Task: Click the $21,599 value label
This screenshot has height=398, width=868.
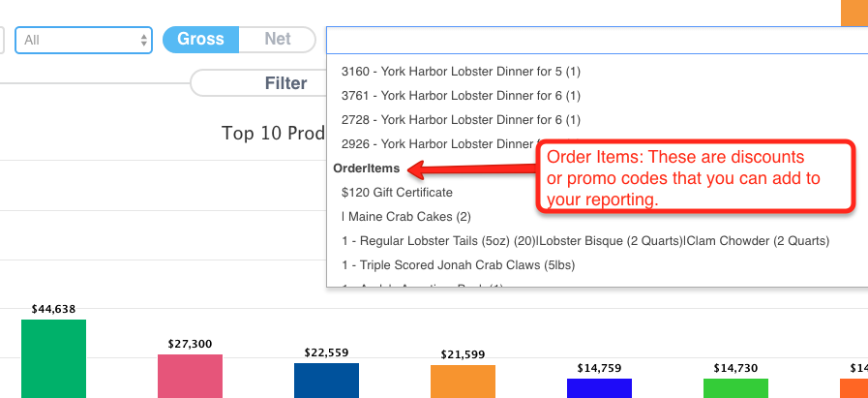Action: point(463,354)
